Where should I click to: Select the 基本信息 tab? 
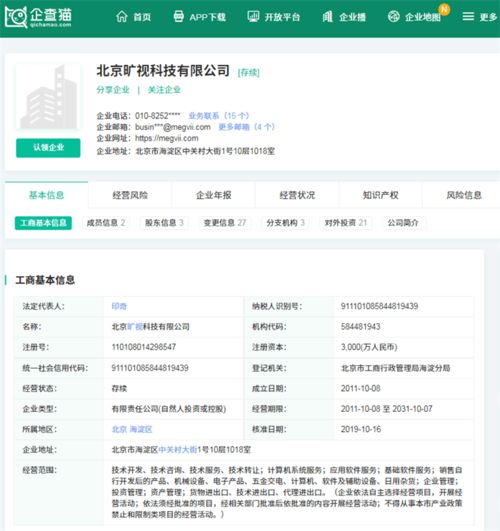(x=46, y=195)
